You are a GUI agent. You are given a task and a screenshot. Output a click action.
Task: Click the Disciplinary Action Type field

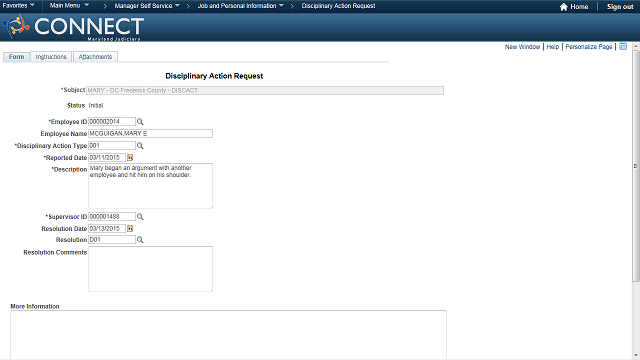point(112,146)
